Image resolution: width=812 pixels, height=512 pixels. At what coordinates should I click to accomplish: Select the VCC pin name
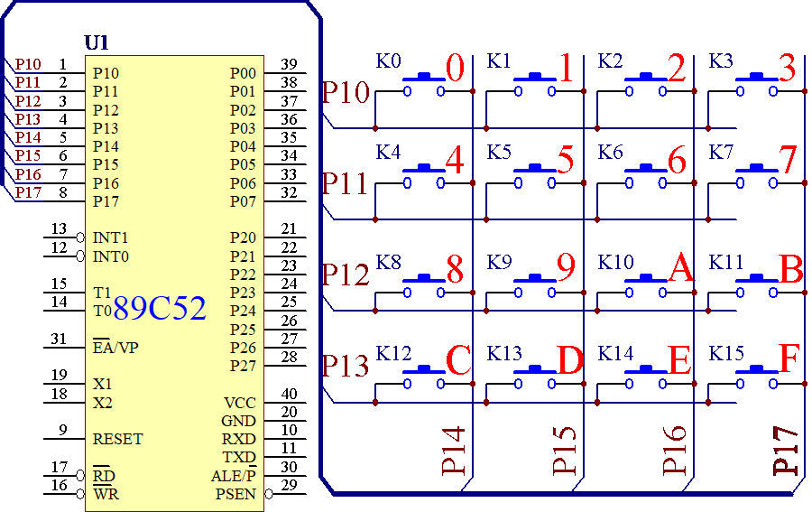coord(240,403)
